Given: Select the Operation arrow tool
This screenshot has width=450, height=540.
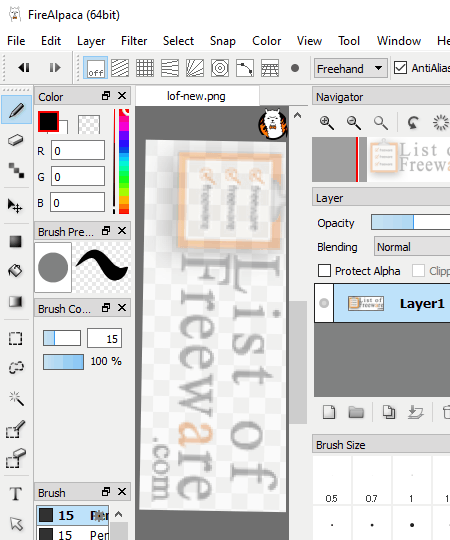Looking at the screenshot, I should [x=16, y=523].
